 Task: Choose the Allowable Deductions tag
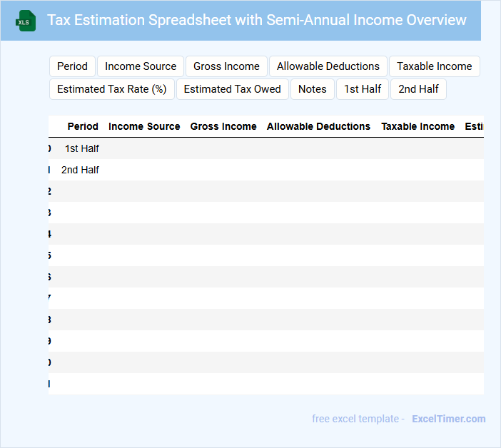pos(328,66)
